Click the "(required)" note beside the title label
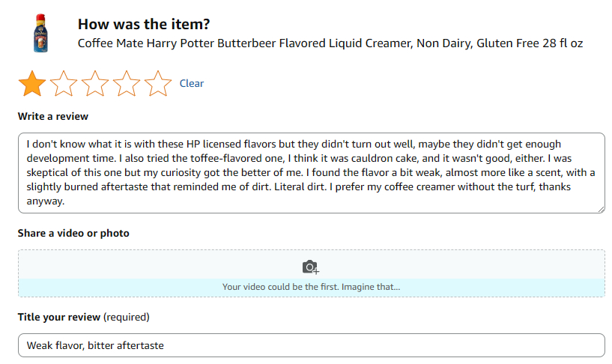 [126, 317]
